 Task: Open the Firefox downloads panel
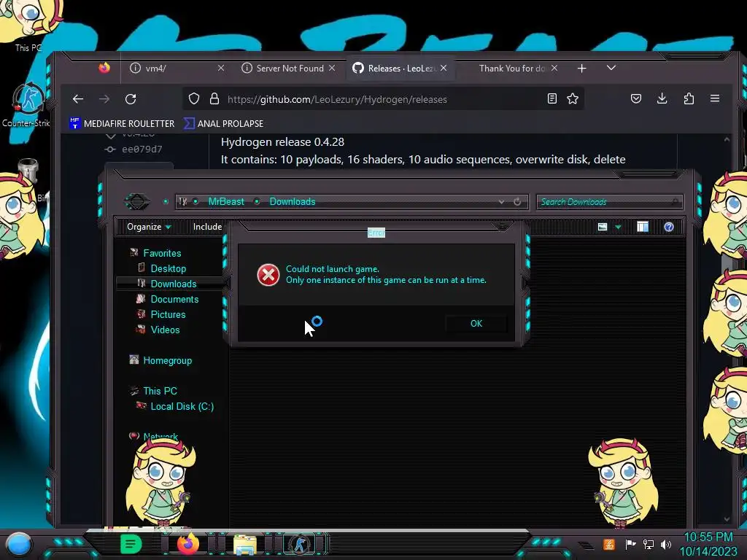662,98
